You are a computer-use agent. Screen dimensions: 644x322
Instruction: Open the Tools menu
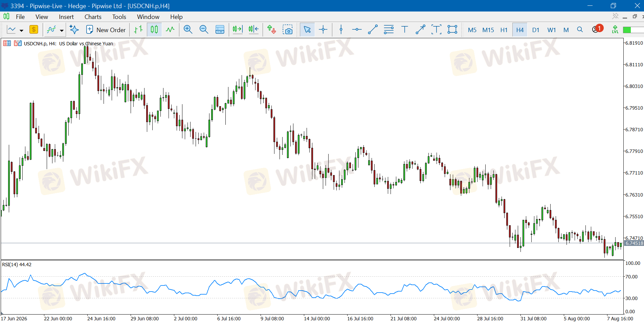point(119,17)
